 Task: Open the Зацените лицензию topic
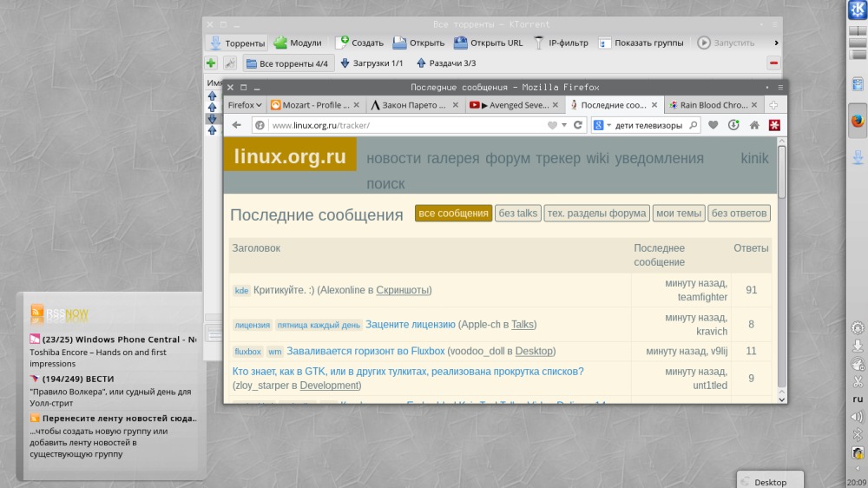(x=411, y=325)
